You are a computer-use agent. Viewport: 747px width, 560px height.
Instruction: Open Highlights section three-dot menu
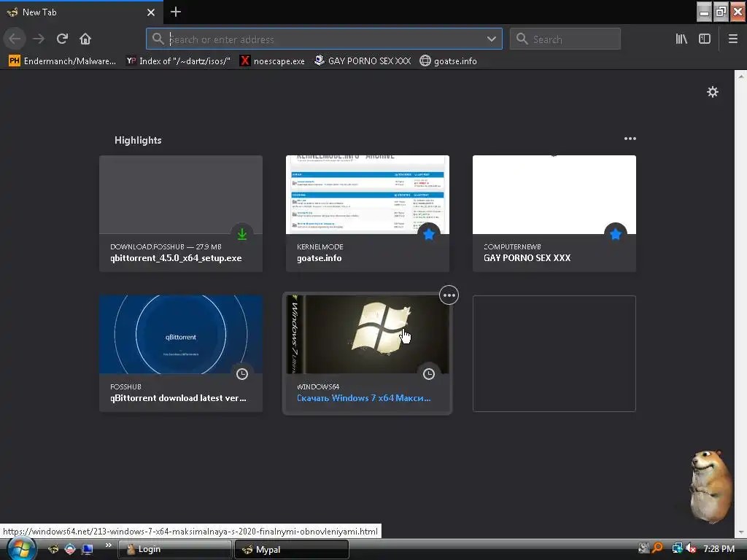pyautogui.click(x=630, y=139)
